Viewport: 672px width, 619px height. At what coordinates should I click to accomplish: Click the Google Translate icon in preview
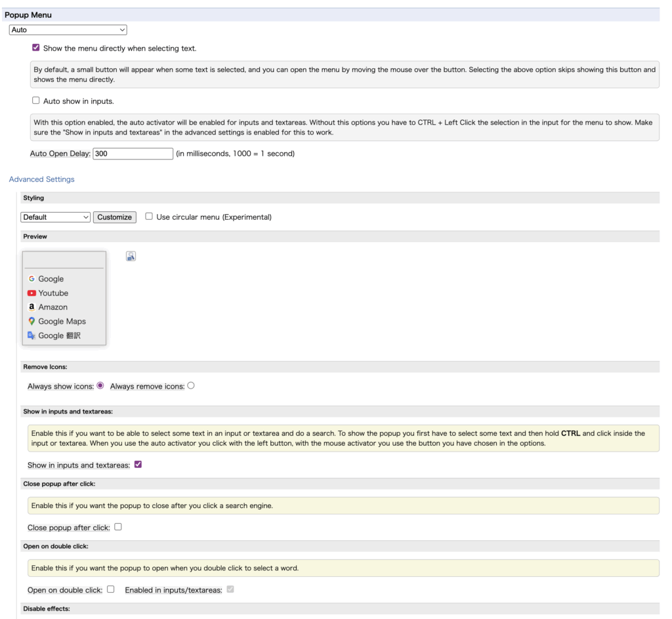tap(31, 335)
